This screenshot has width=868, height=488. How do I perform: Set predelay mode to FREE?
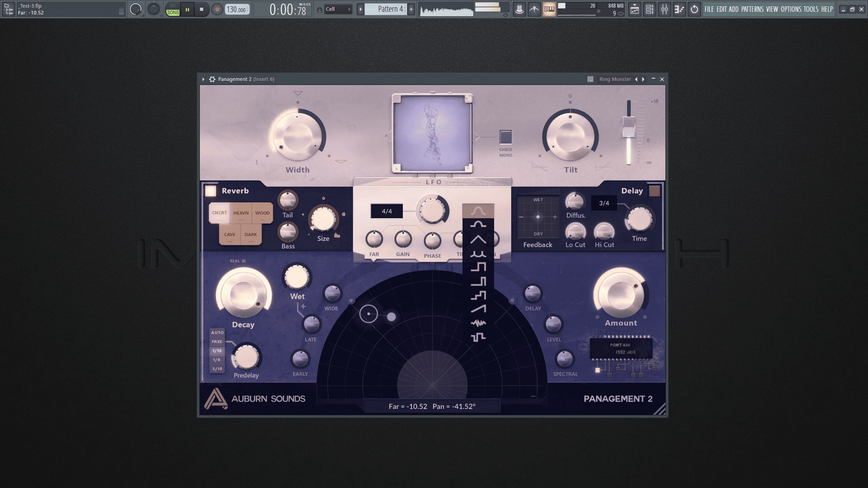[x=217, y=342]
